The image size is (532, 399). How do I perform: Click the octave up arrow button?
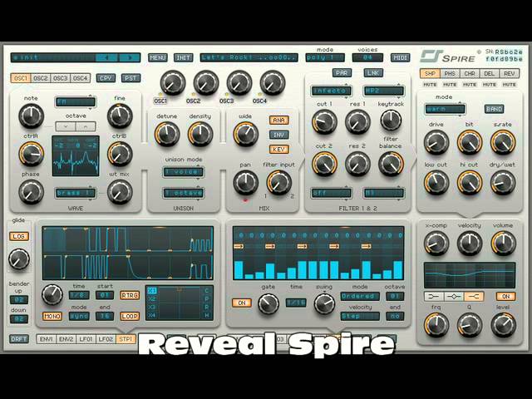click(86, 126)
